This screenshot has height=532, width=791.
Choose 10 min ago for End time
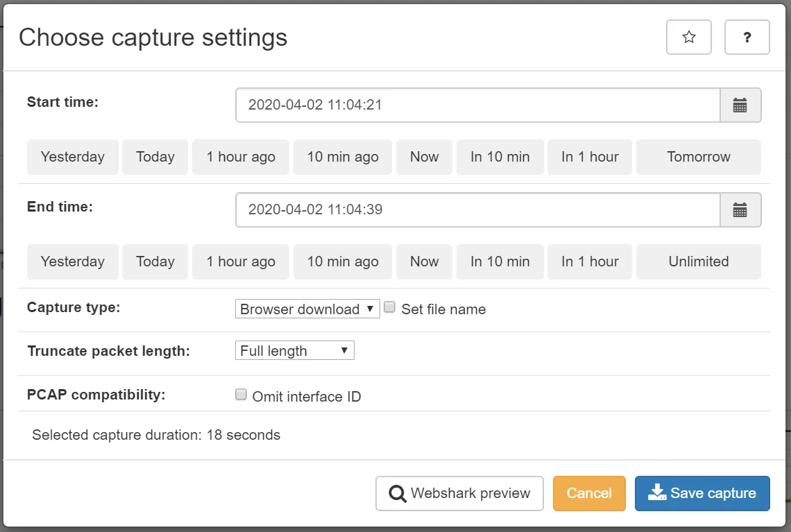point(343,262)
